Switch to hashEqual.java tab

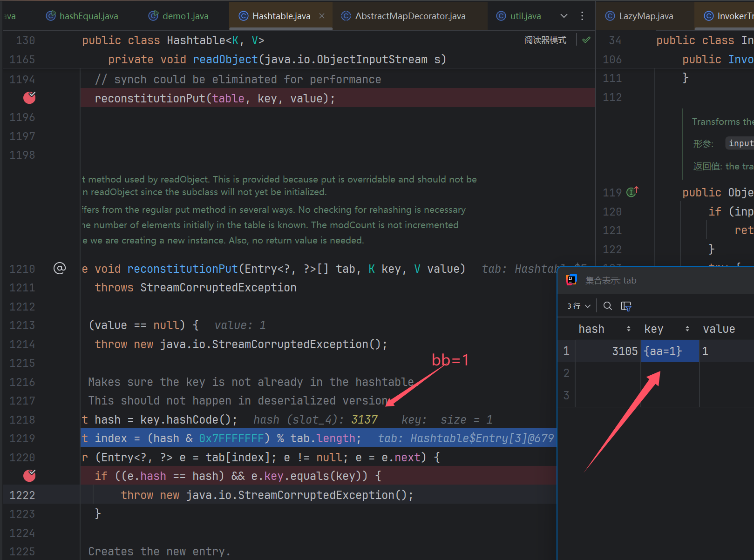82,16
